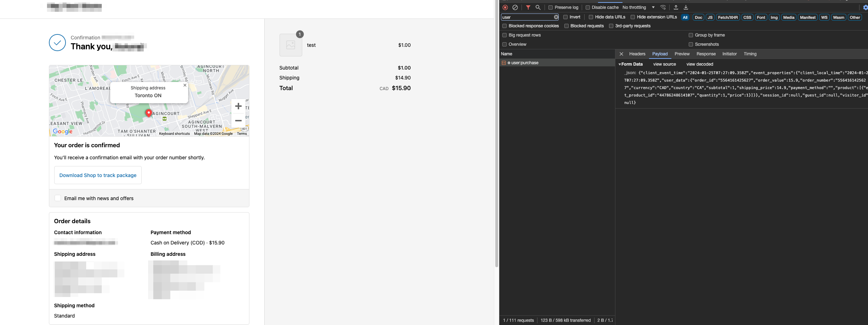
Task: Open the No throttling dropdown
Action: coord(638,7)
